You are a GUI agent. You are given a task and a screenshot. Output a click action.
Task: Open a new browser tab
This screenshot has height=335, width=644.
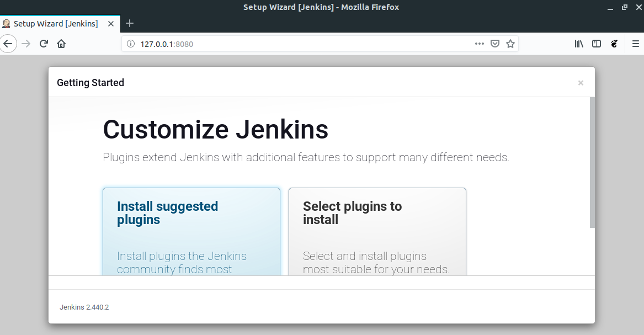(129, 23)
